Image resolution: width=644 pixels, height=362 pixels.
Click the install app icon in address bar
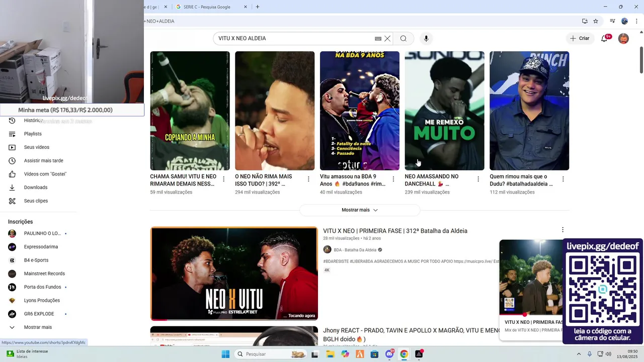click(585, 21)
